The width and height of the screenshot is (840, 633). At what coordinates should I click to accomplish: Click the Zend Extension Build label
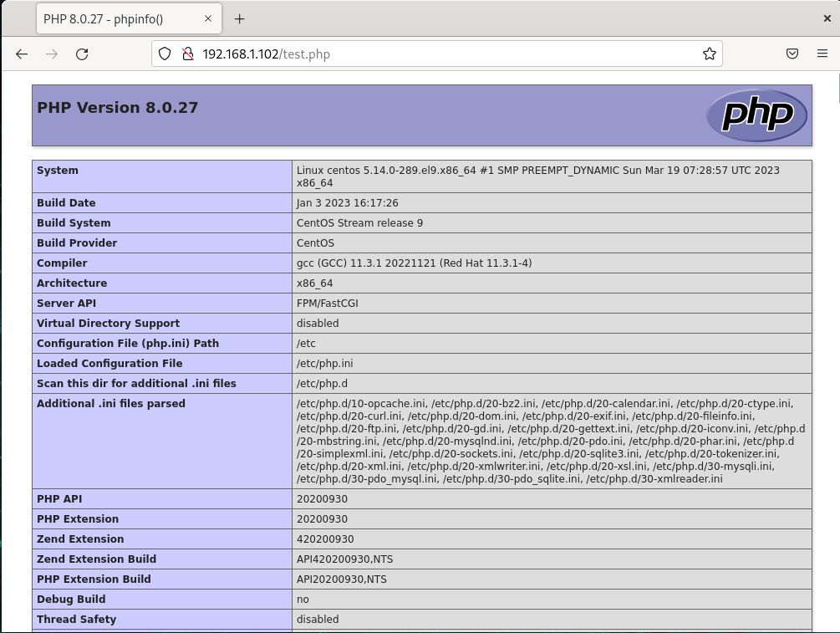[x=96, y=559]
